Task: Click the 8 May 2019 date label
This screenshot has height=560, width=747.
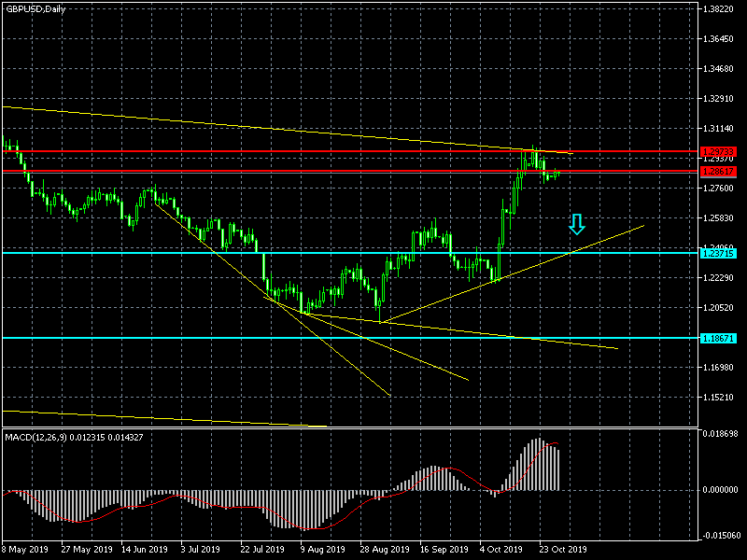Action: click(x=25, y=549)
